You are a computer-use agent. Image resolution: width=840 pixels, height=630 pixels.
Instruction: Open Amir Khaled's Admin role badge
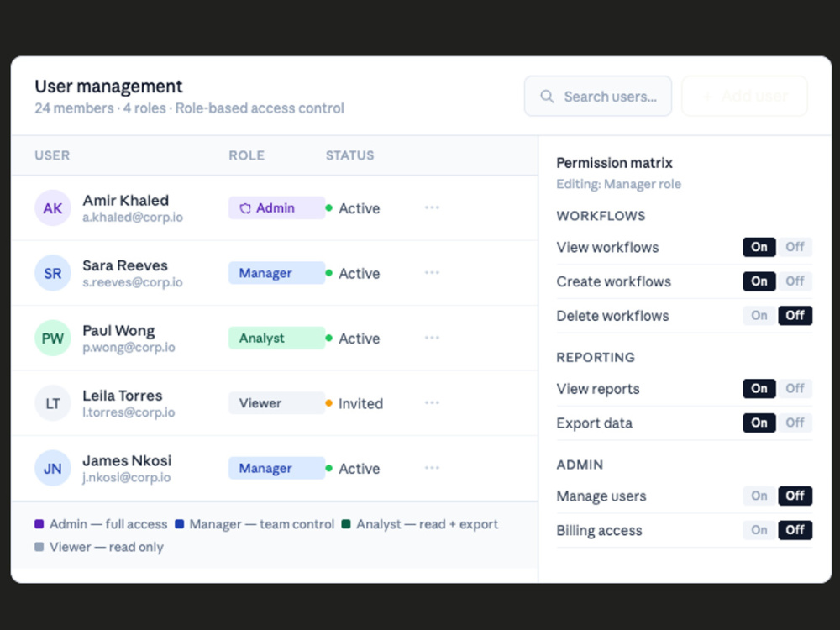(276, 207)
